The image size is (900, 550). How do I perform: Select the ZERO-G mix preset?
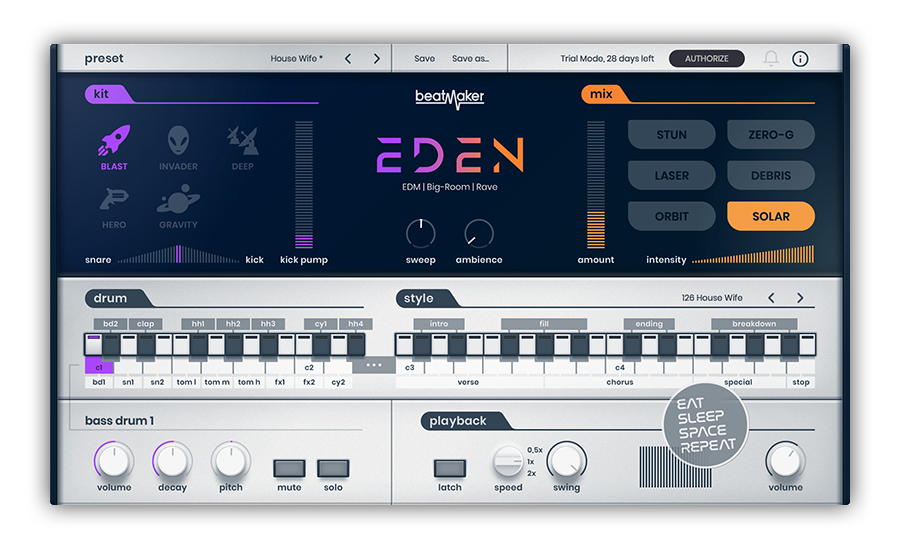click(771, 135)
